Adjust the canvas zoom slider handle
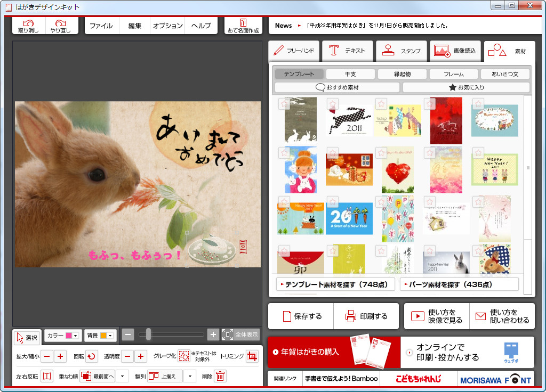546x392 pixels. [x=148, y=334]
